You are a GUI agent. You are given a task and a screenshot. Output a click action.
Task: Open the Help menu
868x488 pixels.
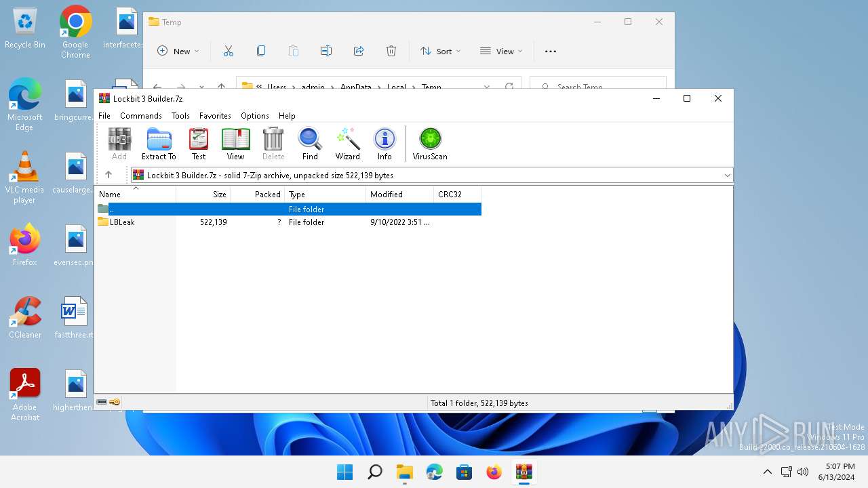click(x=287, y=116)
